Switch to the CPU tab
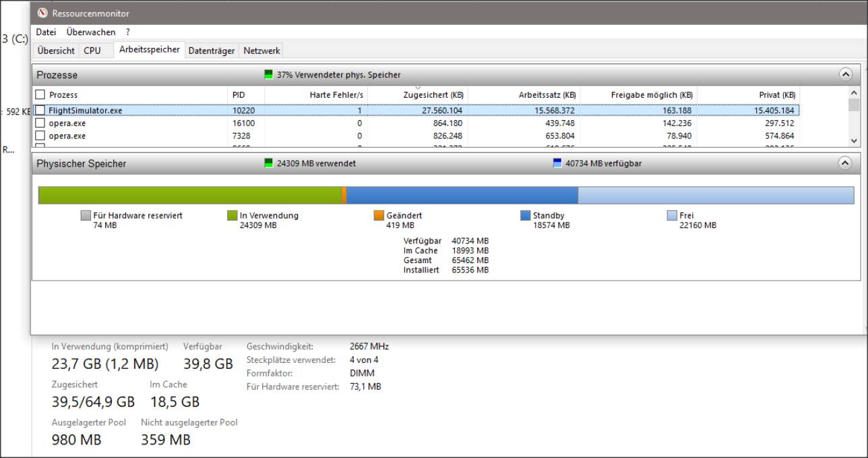 [92, 51]
